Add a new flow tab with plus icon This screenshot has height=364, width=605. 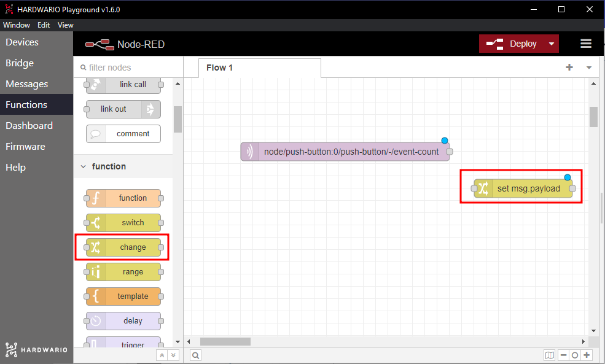point(569,68)
